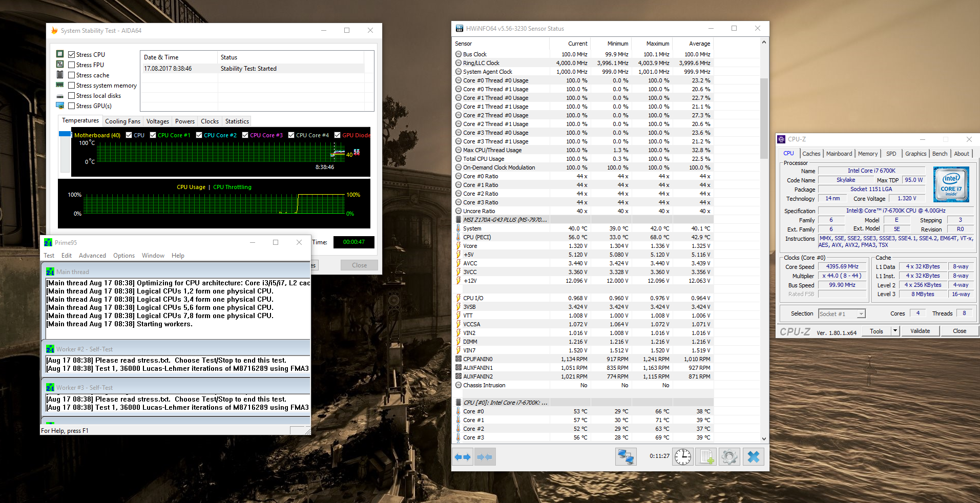Image resolution: width=980 pixels, height=503 pixels.
Task: Click the logging sheet icon with green plus
Action: point(706,456)
